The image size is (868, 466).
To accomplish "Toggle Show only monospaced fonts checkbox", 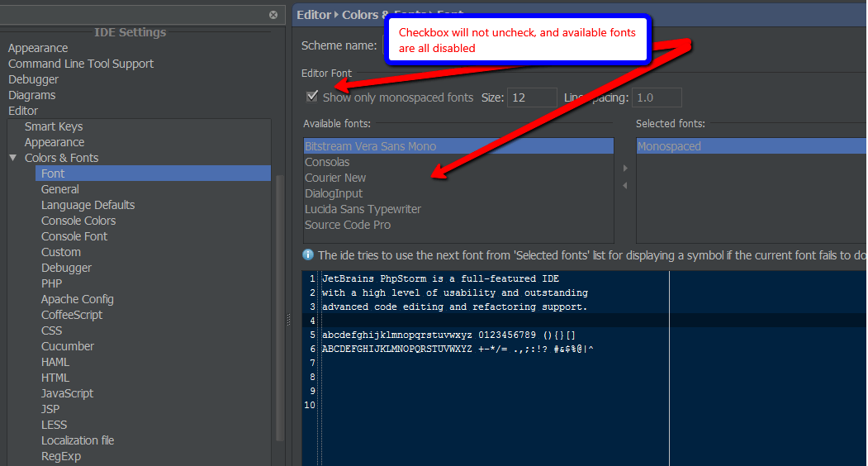I will [312, 97].
